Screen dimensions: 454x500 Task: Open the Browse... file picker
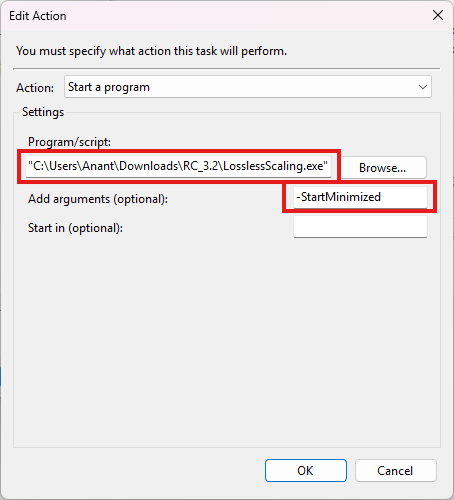point(382,168)
